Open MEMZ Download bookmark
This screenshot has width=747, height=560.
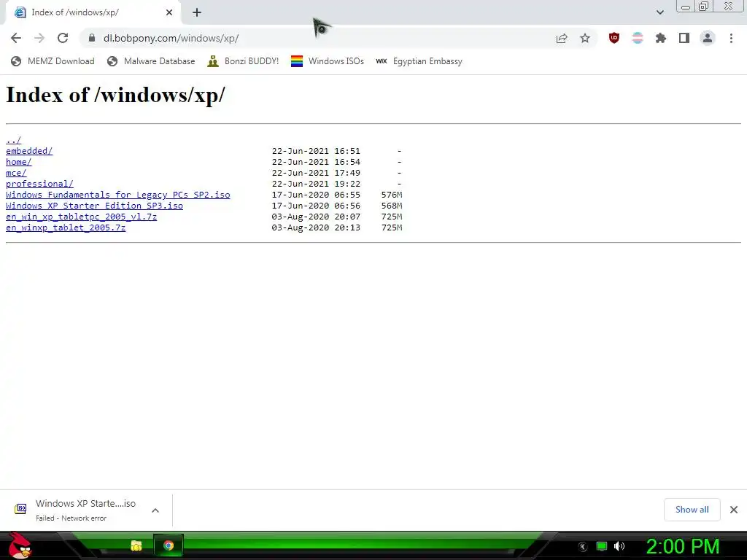coord(53,61)
